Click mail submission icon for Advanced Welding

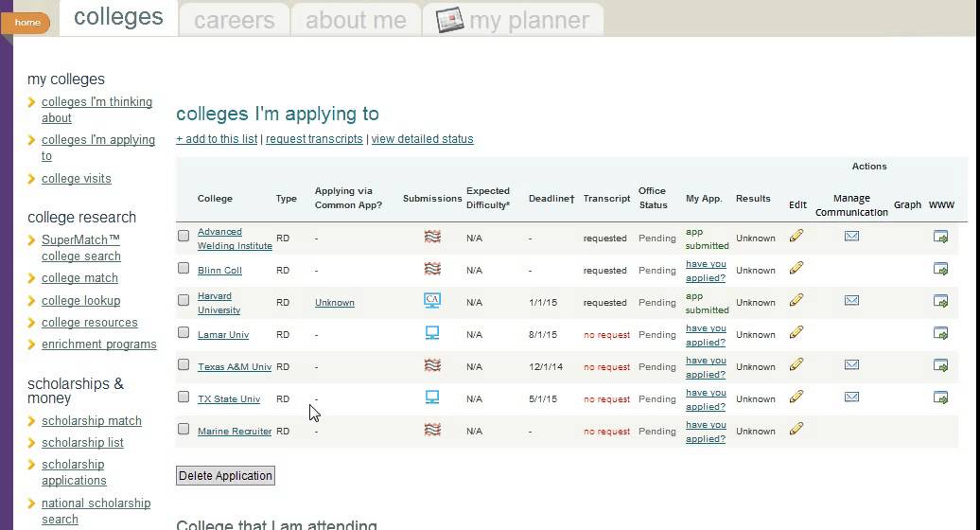(x=432, y=237)
